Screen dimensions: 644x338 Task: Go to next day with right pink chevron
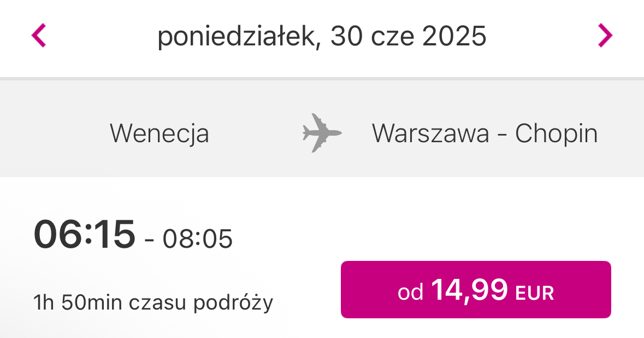coord(605,36)
